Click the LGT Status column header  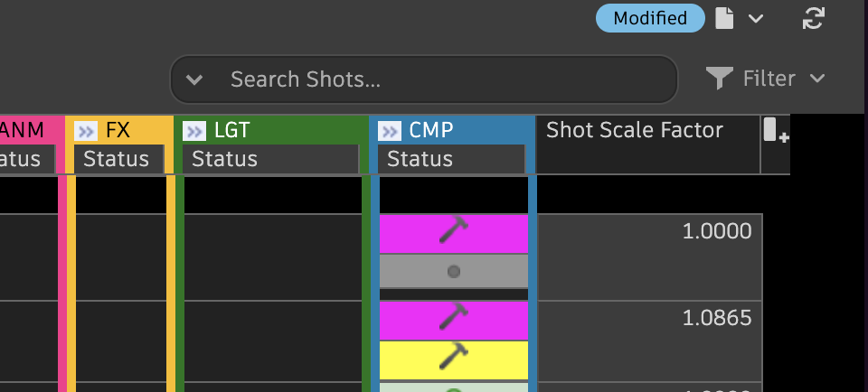pyautogui.click(x=270, y=160)
